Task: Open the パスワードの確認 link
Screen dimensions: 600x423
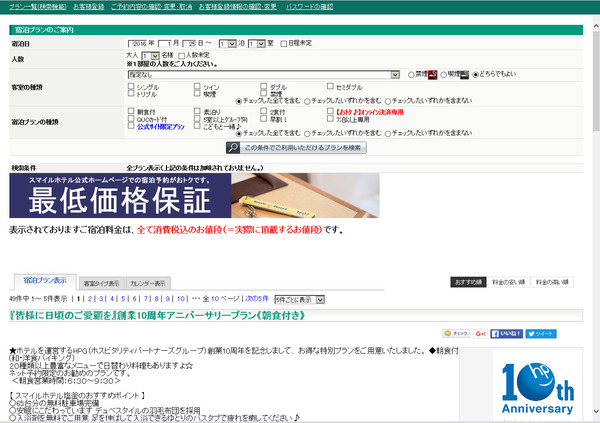Action: pyautogui.click(x=310, y=7)
